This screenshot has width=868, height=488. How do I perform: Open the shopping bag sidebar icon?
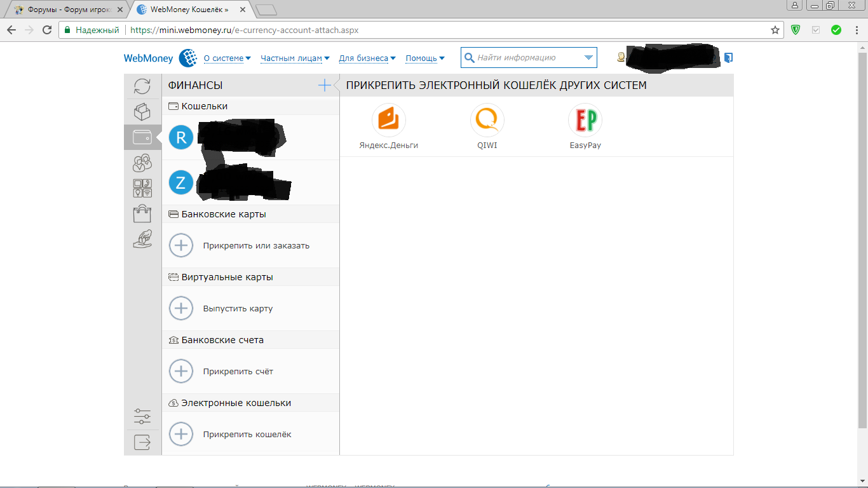[x=142, y=213]
